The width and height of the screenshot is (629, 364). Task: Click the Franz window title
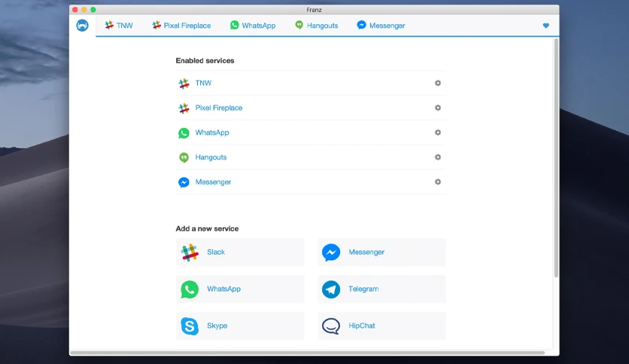tap(314, 10)
